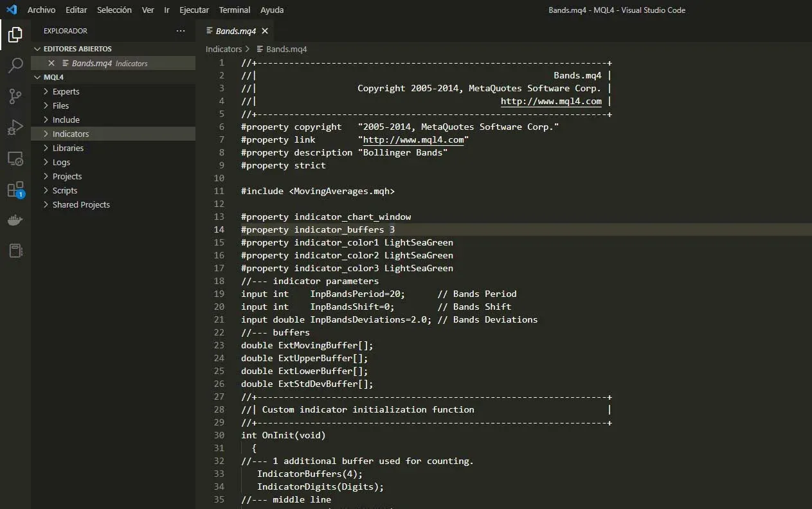
Task: Open more actions menu in Explorer header
Action: tap(181, 30)
